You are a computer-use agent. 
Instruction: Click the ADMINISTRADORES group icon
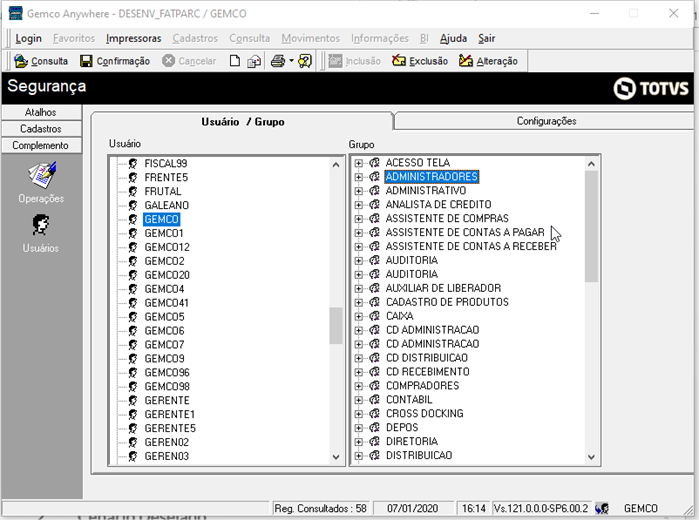coord(374,177)
